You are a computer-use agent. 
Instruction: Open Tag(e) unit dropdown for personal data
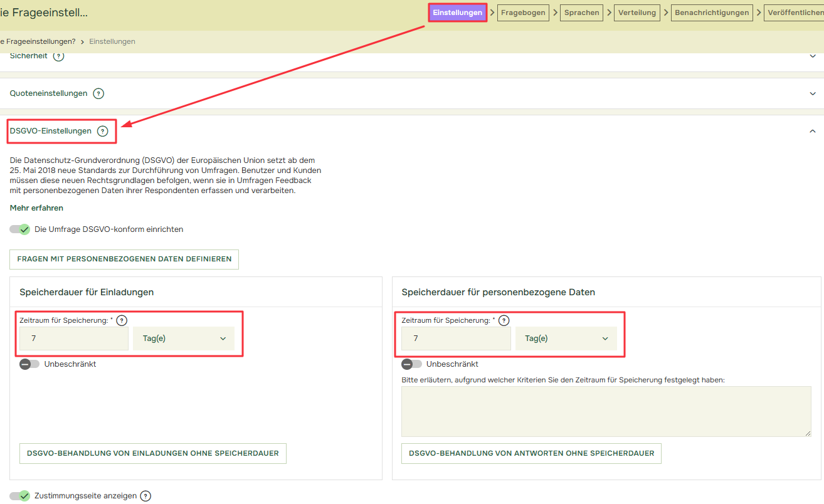pos(566,339)
